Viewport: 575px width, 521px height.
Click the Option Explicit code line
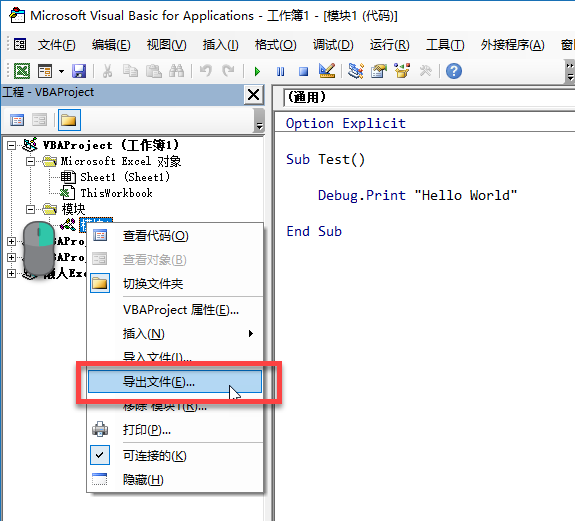(x=345, y=123)
